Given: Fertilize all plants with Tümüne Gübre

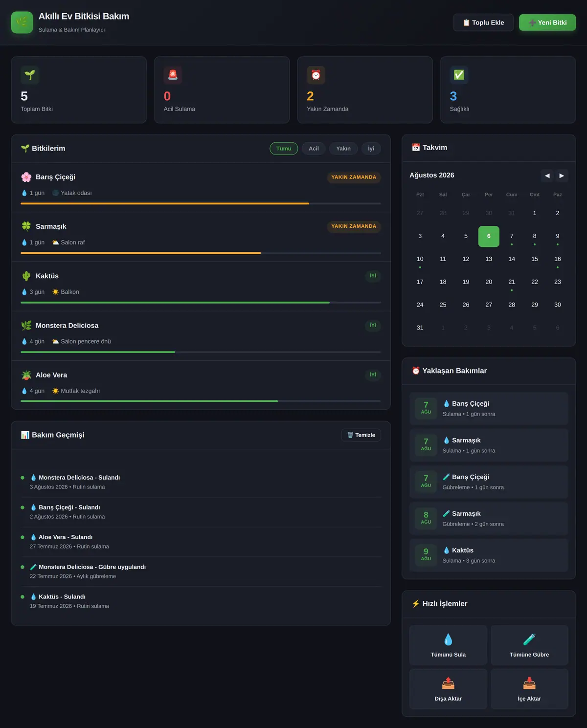Looking at the screenshot, I should click(529, 645).
